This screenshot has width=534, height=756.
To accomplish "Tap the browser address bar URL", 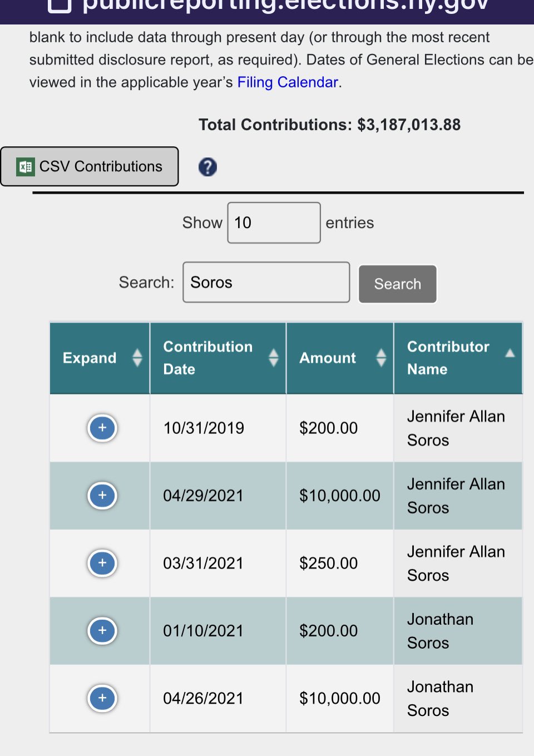I will [x=286, y=6].
